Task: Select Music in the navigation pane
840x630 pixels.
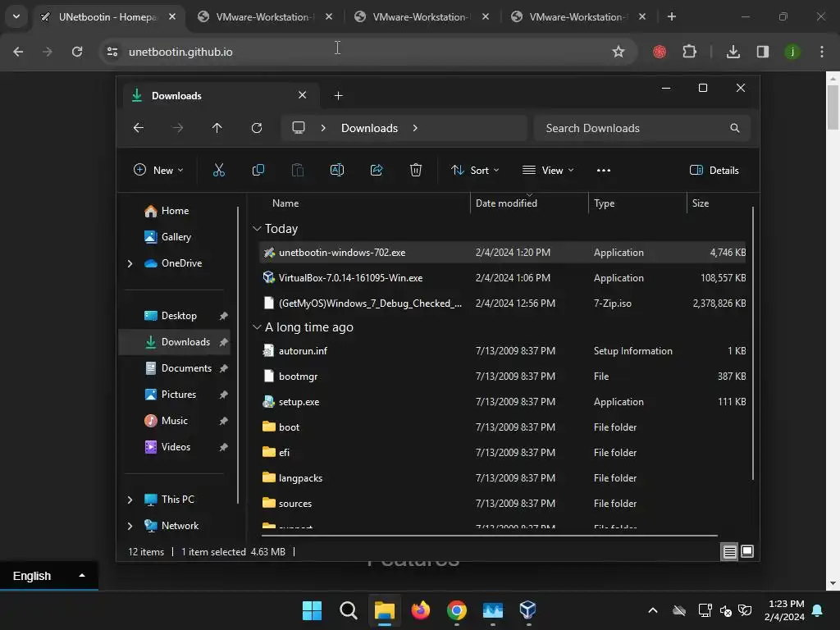Action: pos(174,421)
